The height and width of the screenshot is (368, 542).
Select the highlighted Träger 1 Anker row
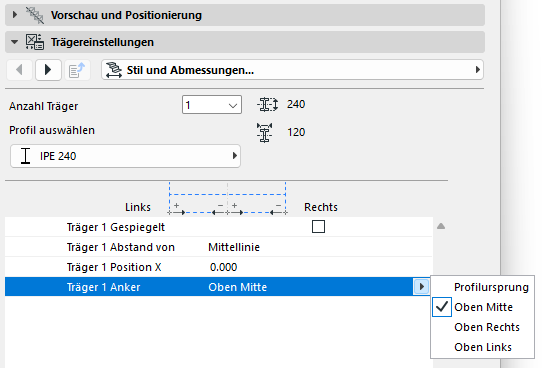[218, 286]
